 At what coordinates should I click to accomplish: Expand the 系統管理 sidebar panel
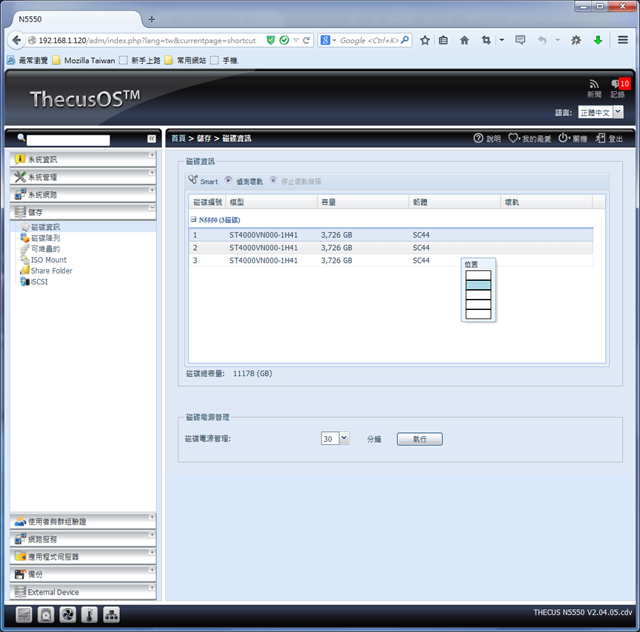[83, 177]
